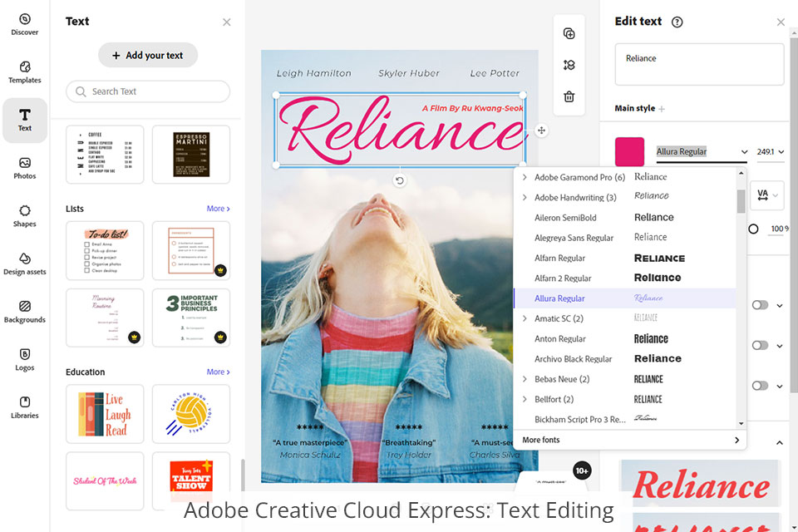Choose Aileron SemiBold font

[625, 218]
